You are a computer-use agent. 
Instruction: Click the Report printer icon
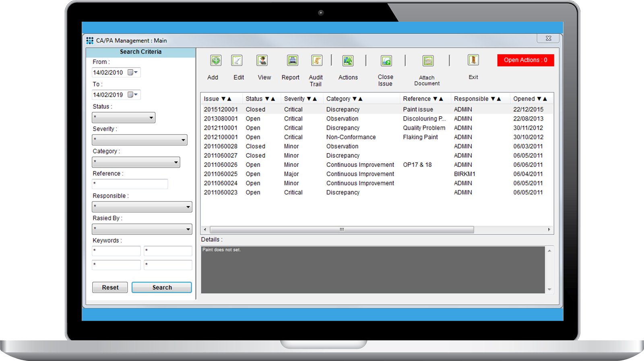(293, 61)
